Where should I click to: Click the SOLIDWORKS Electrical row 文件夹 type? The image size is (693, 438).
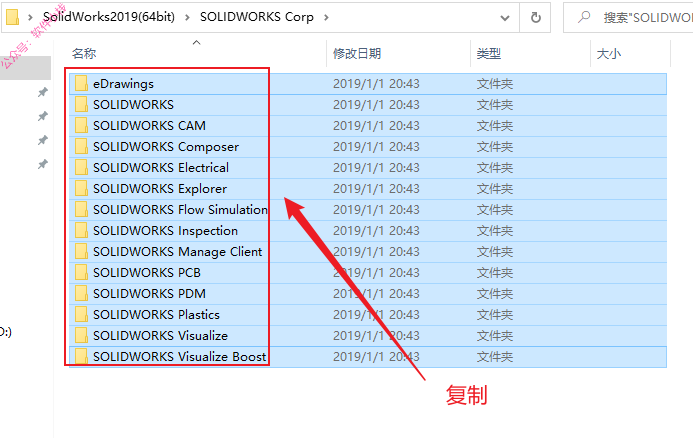[495, 168]
